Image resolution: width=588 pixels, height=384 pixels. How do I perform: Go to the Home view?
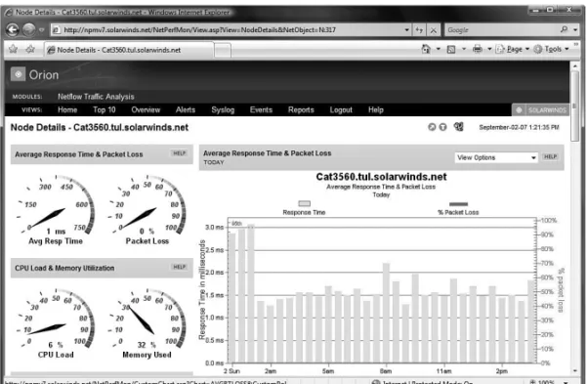point(67,109)
